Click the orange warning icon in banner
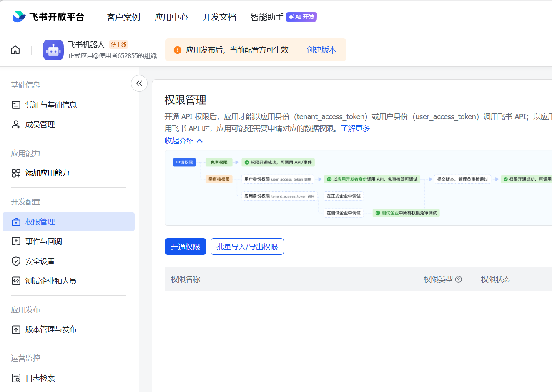 [178, 50]
